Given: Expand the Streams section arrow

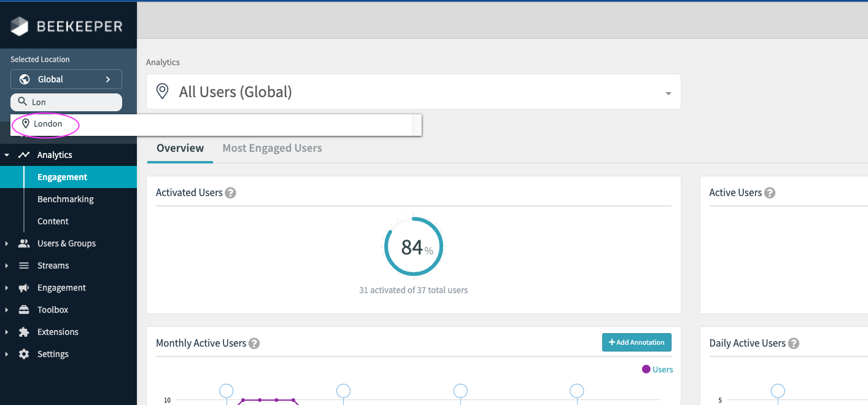Looking at the screenshot, I should (7, 265).
